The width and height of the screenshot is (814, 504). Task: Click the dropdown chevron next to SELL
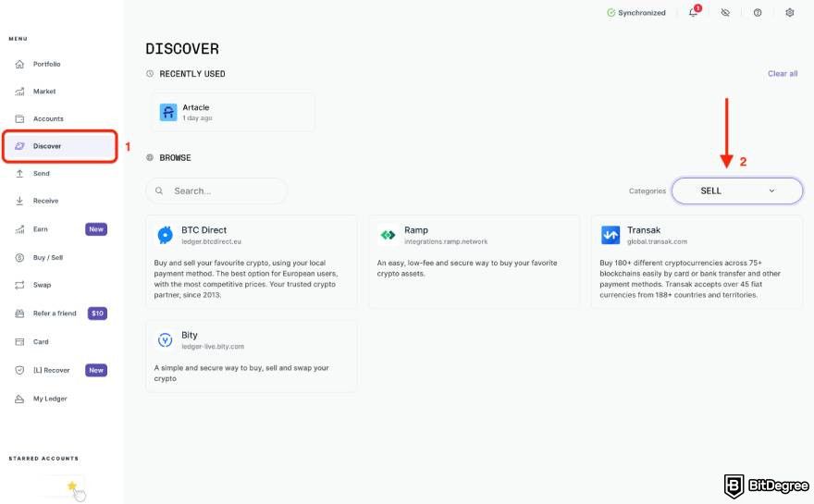[772, 191]
